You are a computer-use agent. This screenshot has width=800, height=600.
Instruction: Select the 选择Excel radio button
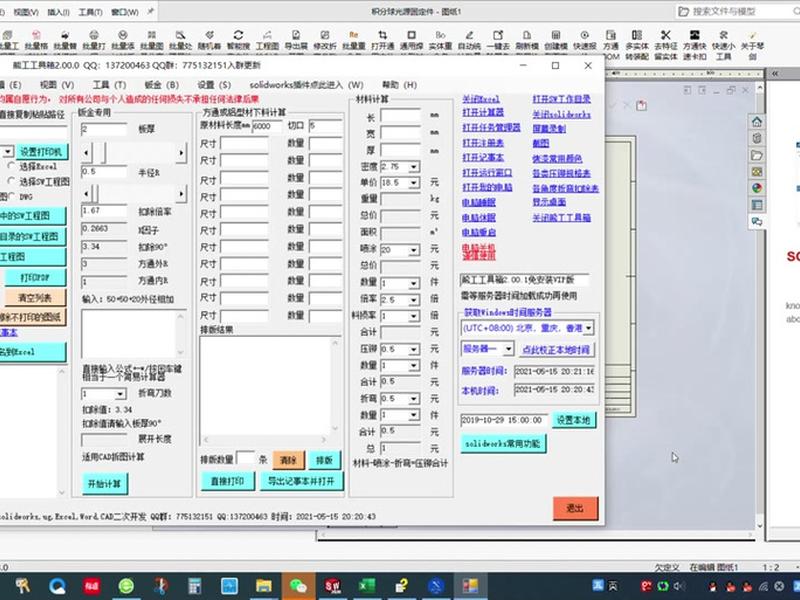coord(11,166)
